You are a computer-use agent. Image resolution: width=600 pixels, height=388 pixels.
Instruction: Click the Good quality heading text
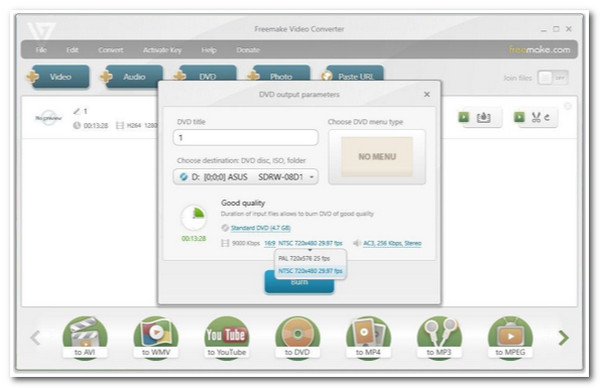click(x=243, y=203)
